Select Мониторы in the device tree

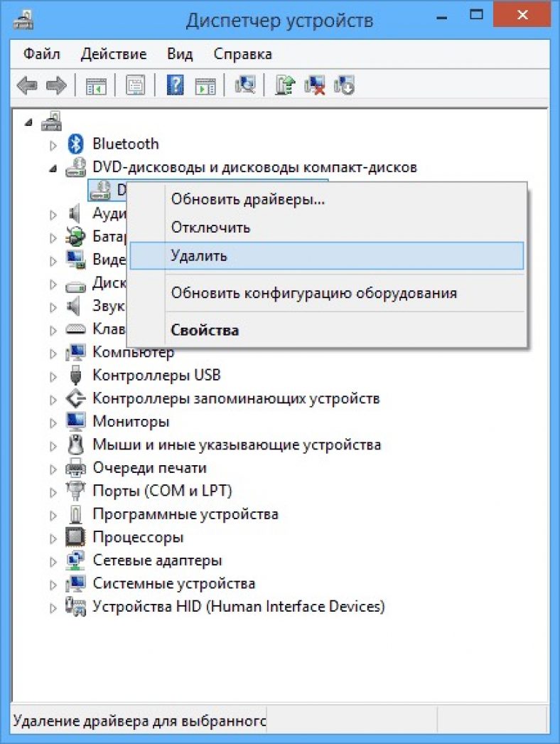(131, 421)
